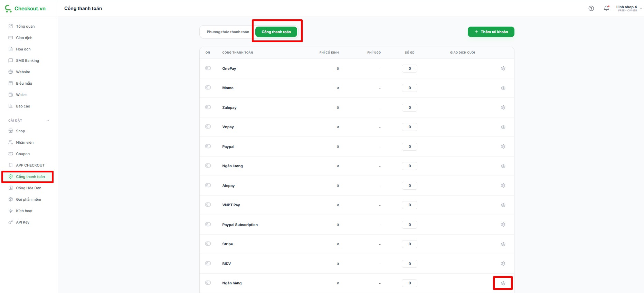Switch to Phương thức thanh toán tab
This screenshot has width=644, height=293.
[x=228, y=32]
